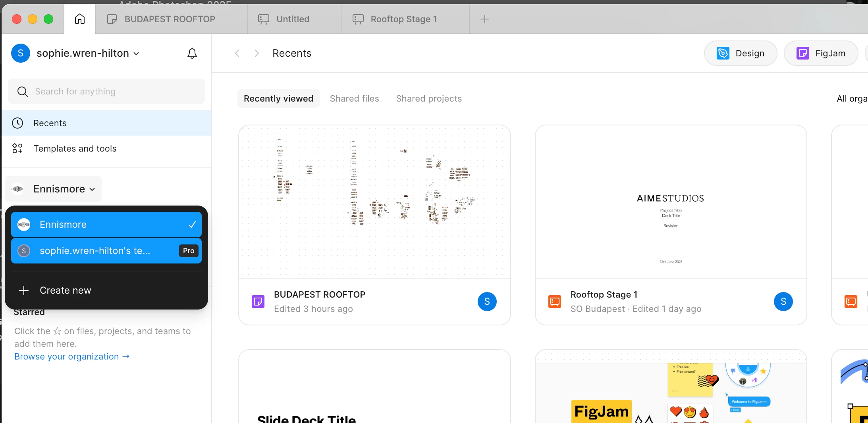Screen dimensions: 868x423
Task: Click the search magnifier icon
Action: coord(23,92)
